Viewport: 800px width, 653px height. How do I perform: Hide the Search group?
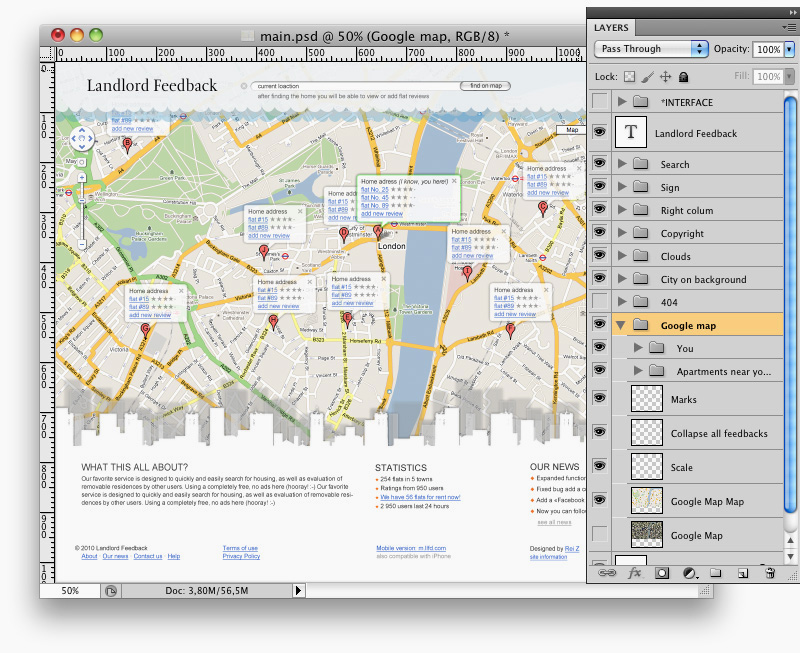pos(600,163)
